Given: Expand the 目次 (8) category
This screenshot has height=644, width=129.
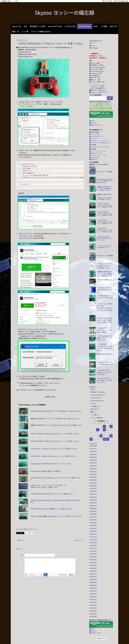Looking at the screenshot, I should (93, 389).
